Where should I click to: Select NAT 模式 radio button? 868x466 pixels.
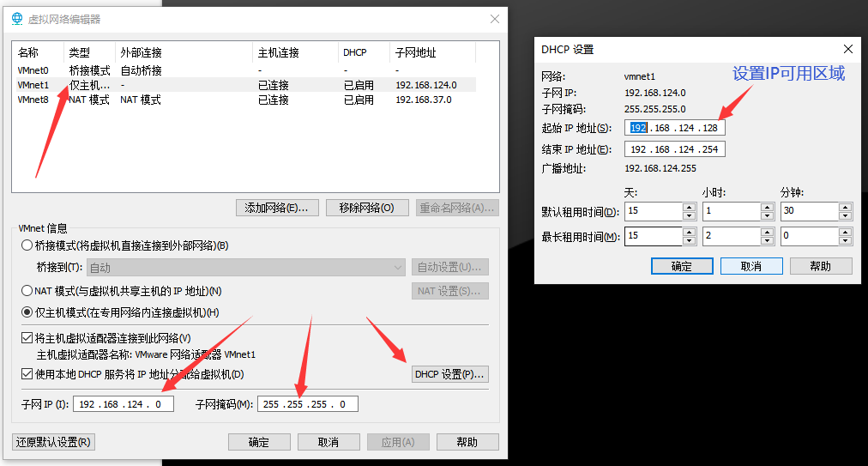[27, 290]
